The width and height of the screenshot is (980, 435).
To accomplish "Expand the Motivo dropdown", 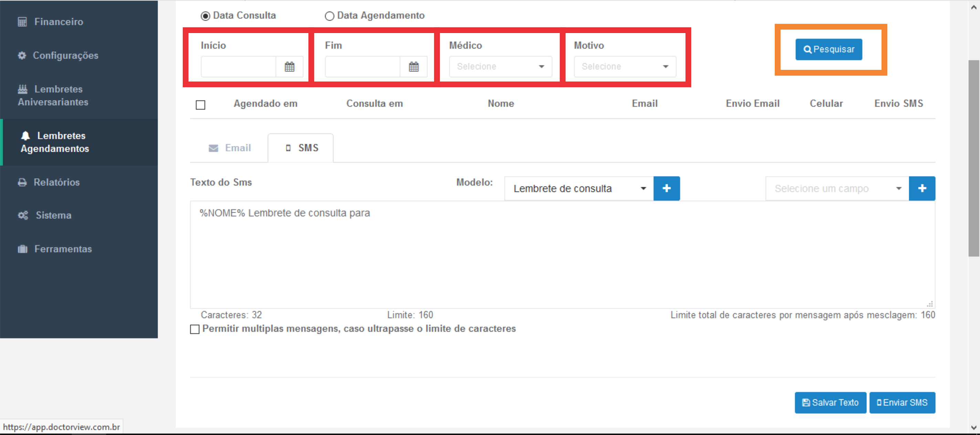I will pyautogui.click(x=625, y=66).
